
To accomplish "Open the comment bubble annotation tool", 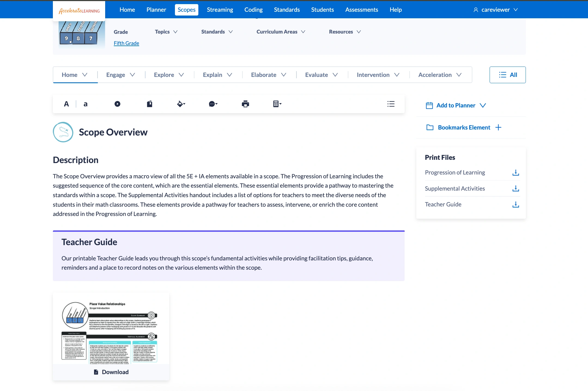I will [x=213, y=104].
